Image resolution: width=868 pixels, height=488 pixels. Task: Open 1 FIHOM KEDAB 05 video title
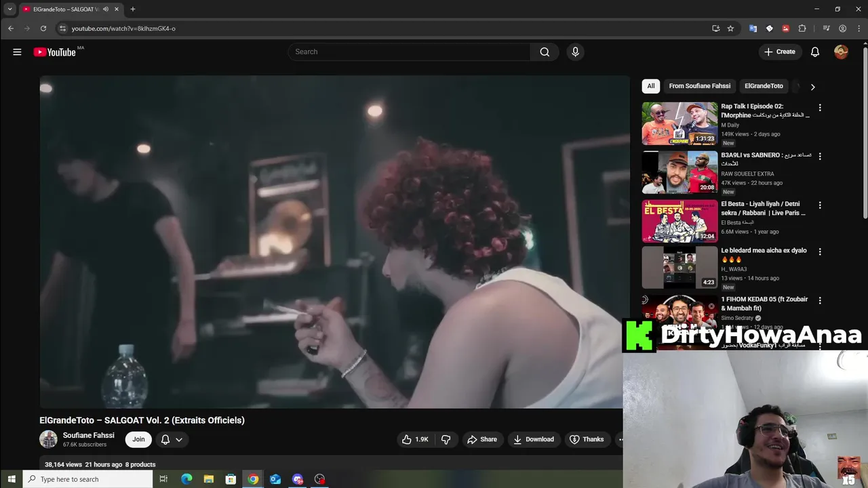764,304
